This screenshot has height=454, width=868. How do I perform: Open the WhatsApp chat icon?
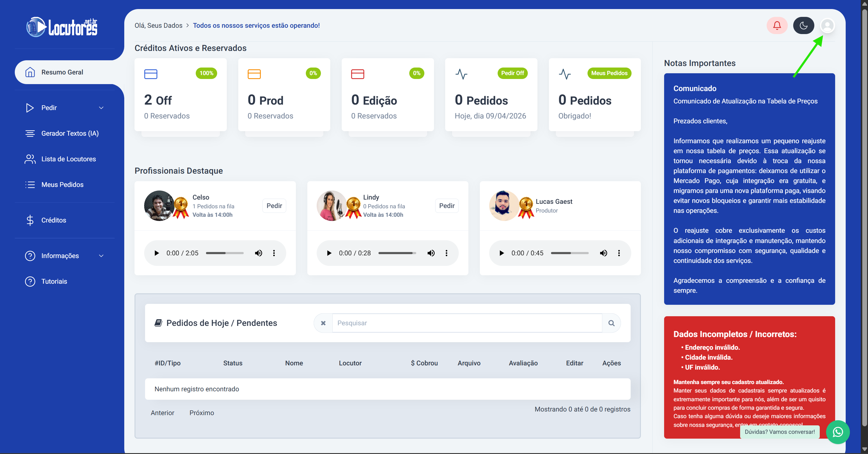point(838,432)
